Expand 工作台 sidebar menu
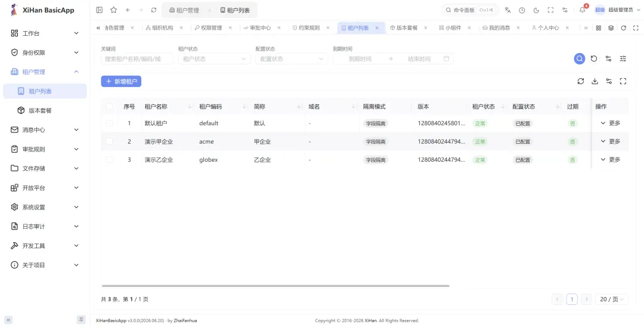This screenshot has height=327, width=644. coord(45,33)
